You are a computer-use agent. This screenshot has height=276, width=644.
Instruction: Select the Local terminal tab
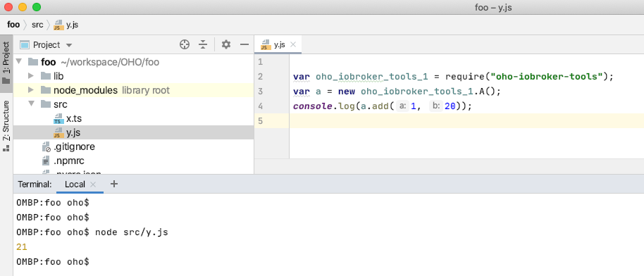point(75,184)
